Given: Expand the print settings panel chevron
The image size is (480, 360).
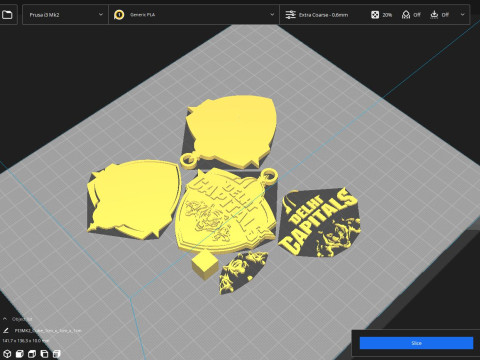Looking at the screenshot, I should coord(462,15).
